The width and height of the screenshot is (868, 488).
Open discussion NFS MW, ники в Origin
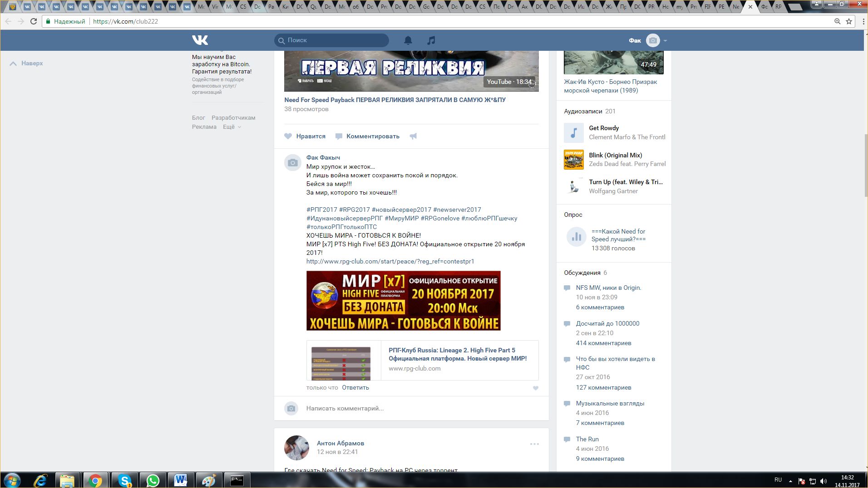(608, 288)
